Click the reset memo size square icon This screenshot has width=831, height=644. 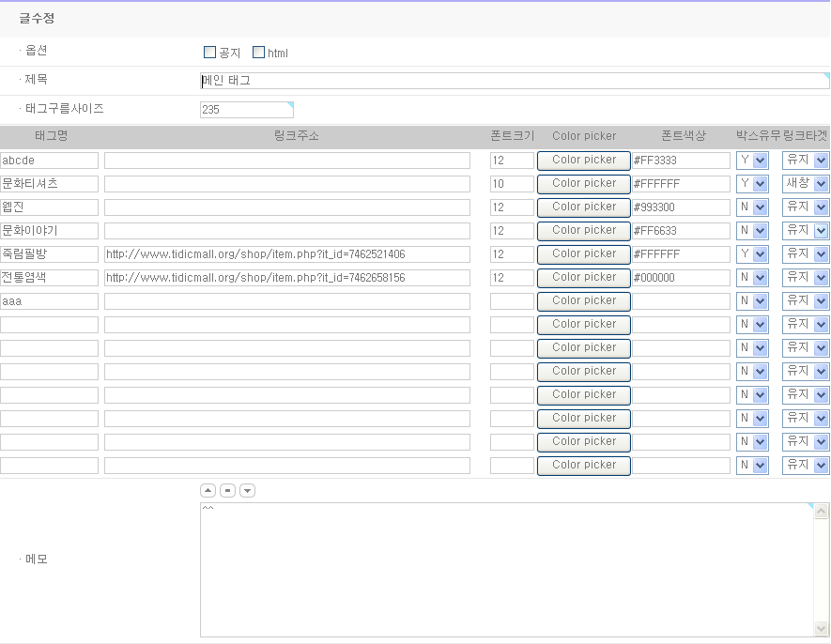(227, 491)
